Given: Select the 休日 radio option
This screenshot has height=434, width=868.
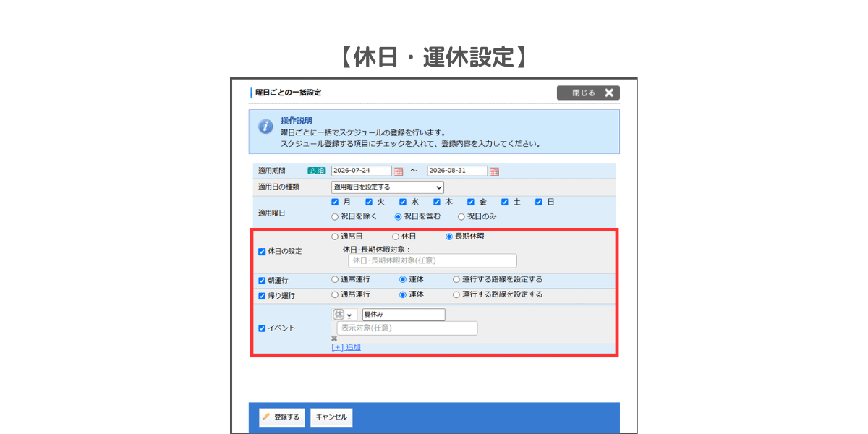Looking at the screenshot, I should click(396, 237).
